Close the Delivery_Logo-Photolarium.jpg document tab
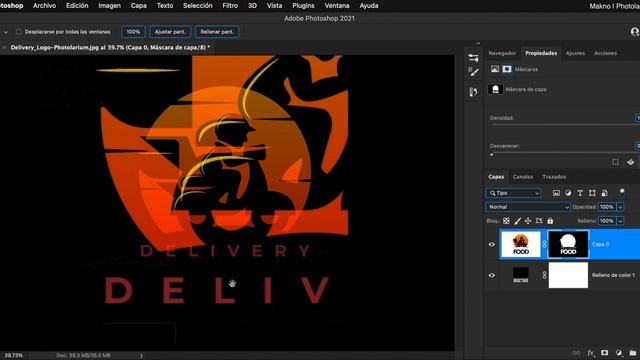 coord(4,47)
